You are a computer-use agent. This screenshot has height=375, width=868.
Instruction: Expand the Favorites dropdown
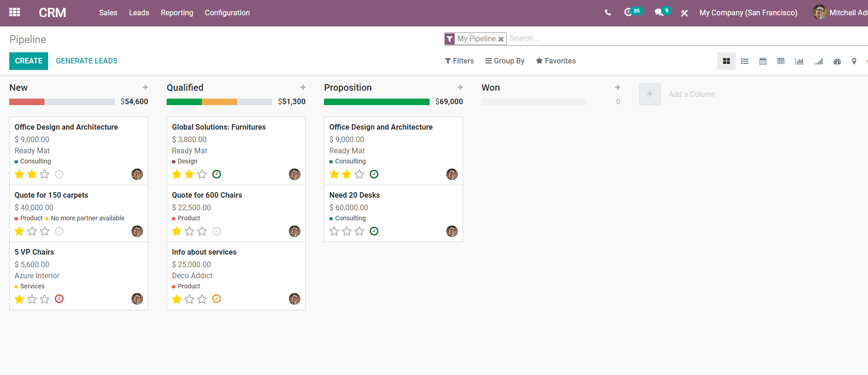coord(556,61)
